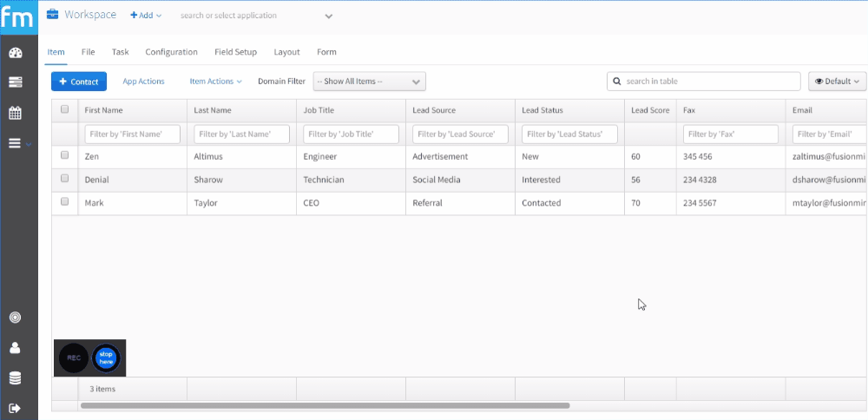Click the sign-out icon in sidebar

16,409
